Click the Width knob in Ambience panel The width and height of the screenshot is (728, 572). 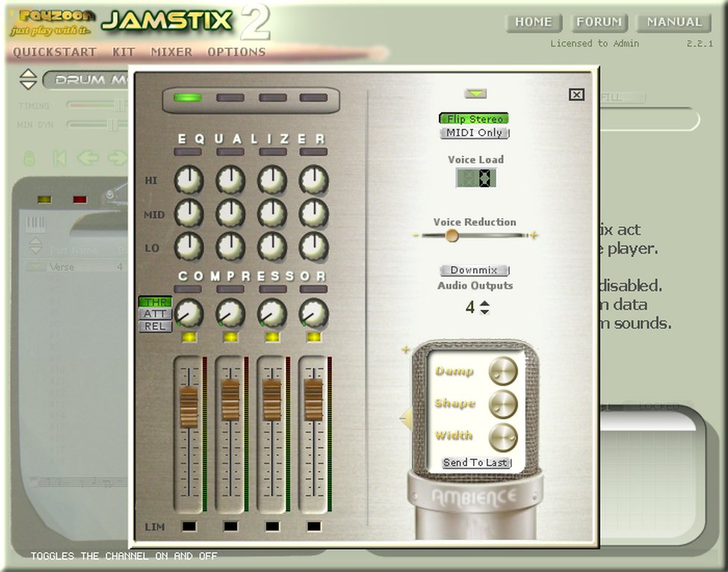pos(503,437)
